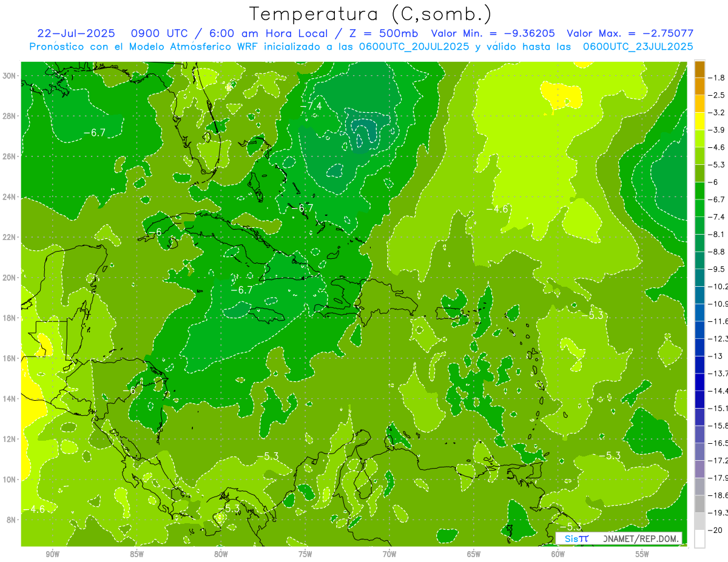Click the 26N latitude axis label
This screenshot has width=728, height=562.
(x=10, y=156)
